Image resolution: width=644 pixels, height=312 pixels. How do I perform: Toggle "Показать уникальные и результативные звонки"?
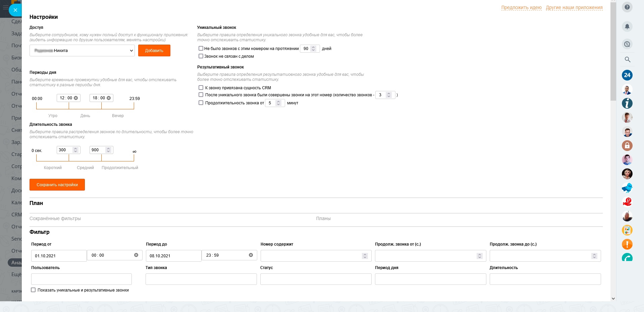[x=33, y=290]
